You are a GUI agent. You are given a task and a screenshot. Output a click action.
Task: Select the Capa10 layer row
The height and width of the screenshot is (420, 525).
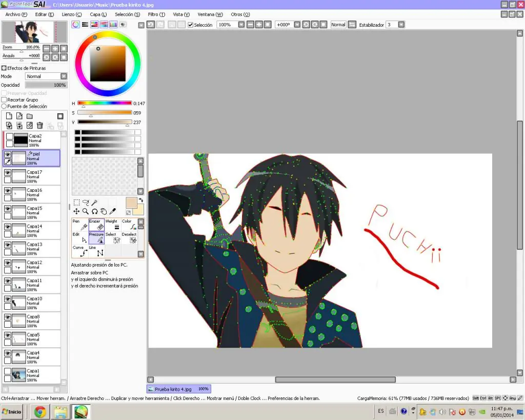pyautogui.click(x=32, y=303)
